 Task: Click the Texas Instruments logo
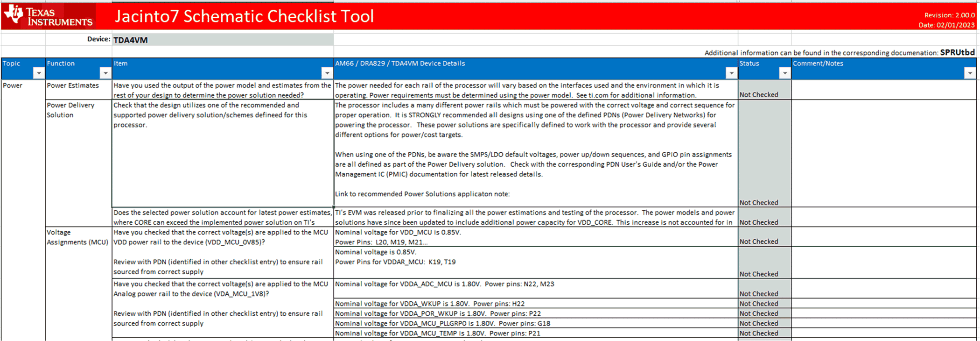tap(49, 16)
